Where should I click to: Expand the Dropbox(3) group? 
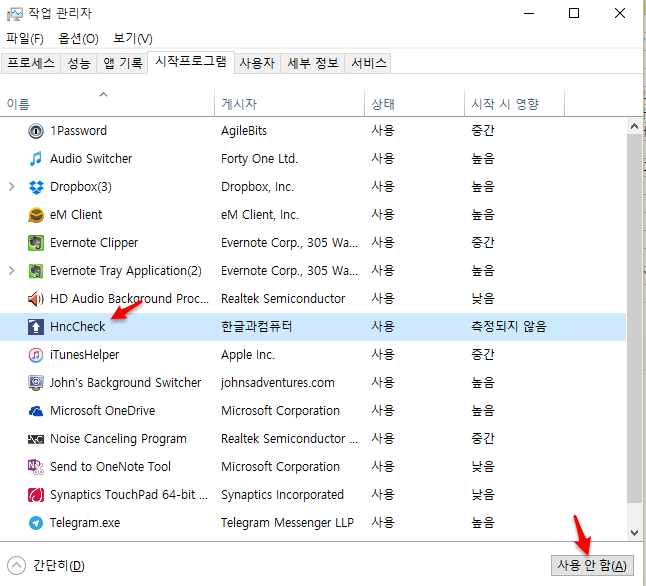pos(12,187)
